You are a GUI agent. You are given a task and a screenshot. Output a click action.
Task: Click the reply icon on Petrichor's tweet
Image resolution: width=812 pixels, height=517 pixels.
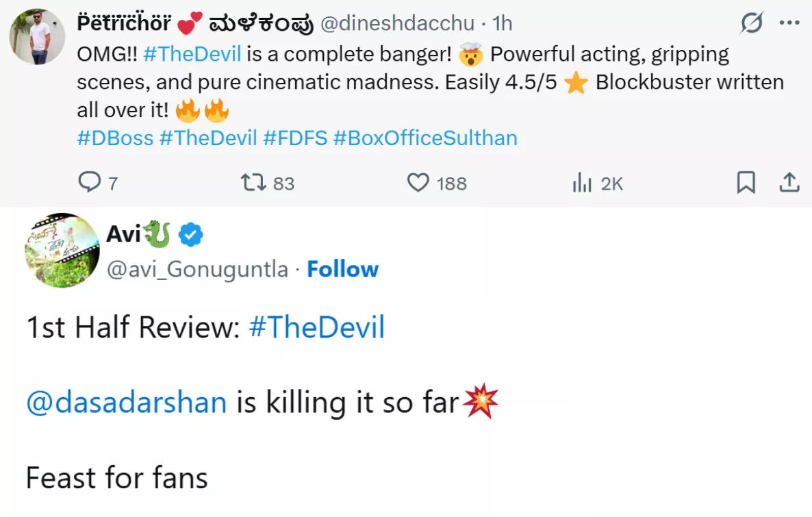89,183
